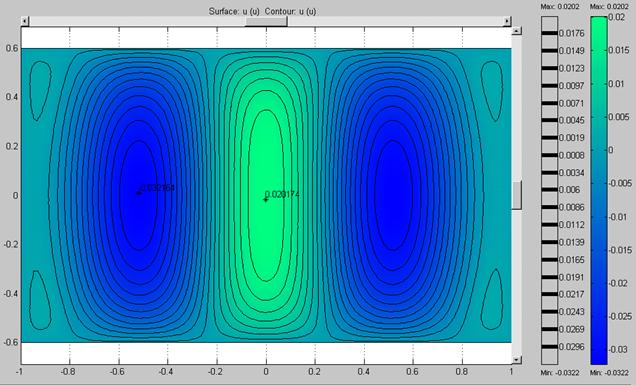Click the 0.0296 contour legend bar
Screen dimensions: 636x385
point(550,347)
